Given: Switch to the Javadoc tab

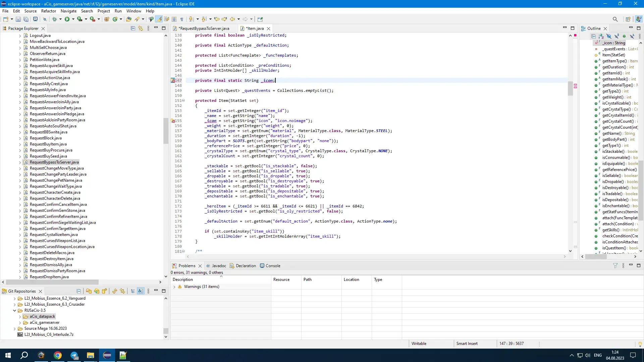Looking at the screenshot, I should pos(216,266).
